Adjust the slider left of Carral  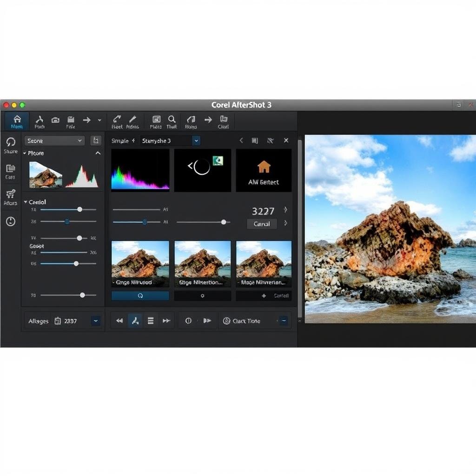pyautogui.click(x=224, y=222)
